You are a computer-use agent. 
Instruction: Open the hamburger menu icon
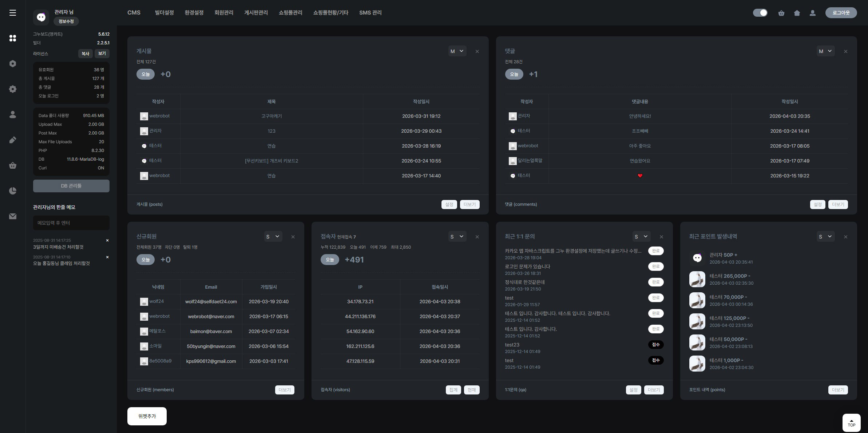pyautogui.click(x=13, y=13)
